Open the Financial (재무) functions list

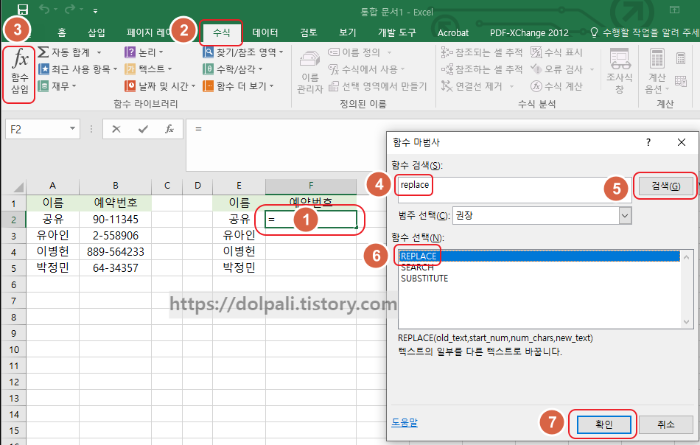pyautogui.click(x=57, y=86)
